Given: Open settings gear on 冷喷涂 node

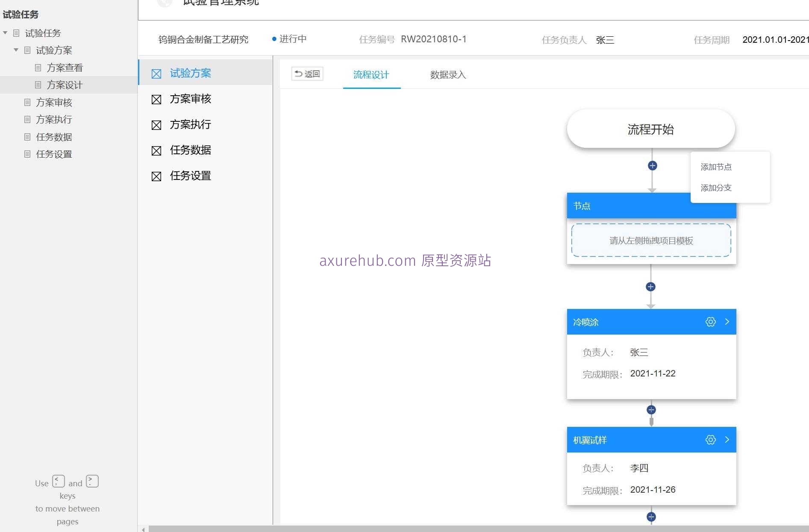Looking at the screenshot, I should (x=710, y=322).
